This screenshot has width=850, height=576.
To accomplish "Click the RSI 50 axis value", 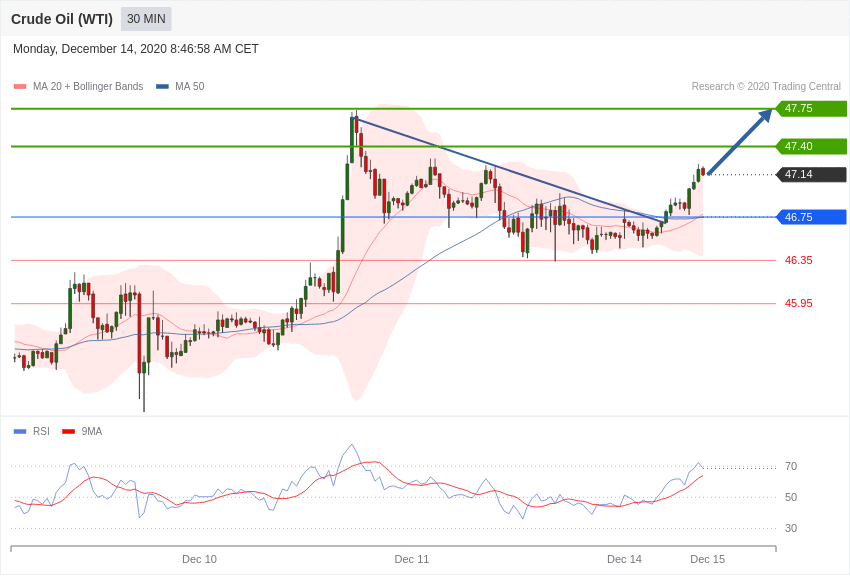I will pos(791,497).
